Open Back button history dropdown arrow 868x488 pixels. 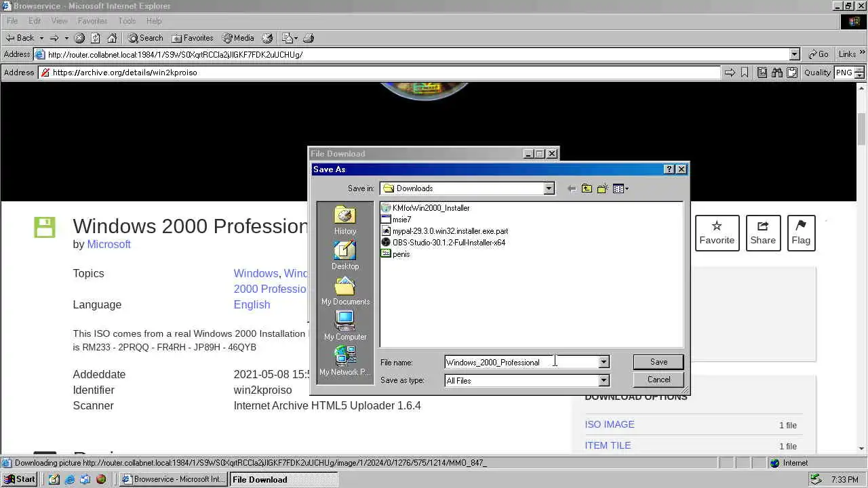click(41, 38)
